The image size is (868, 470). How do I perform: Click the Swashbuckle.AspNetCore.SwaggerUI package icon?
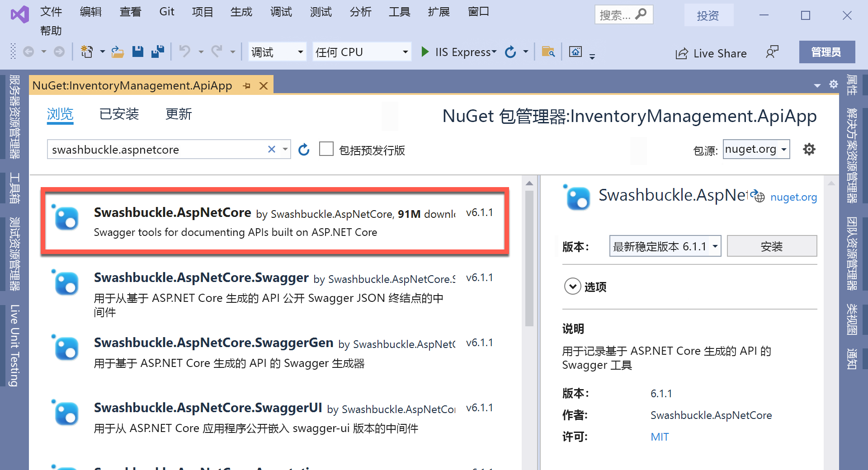coord(66,413)
